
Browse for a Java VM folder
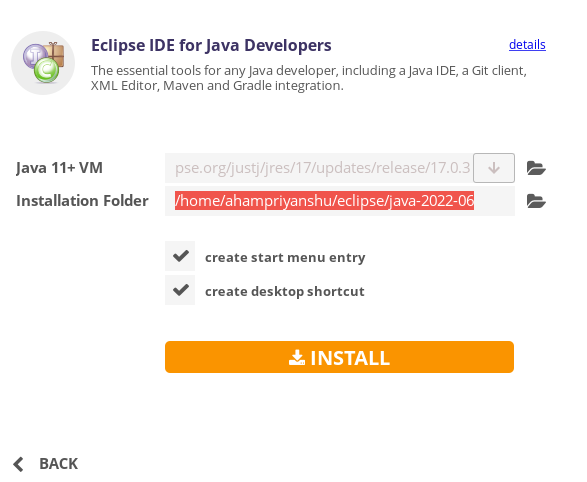tap(536, 168)
